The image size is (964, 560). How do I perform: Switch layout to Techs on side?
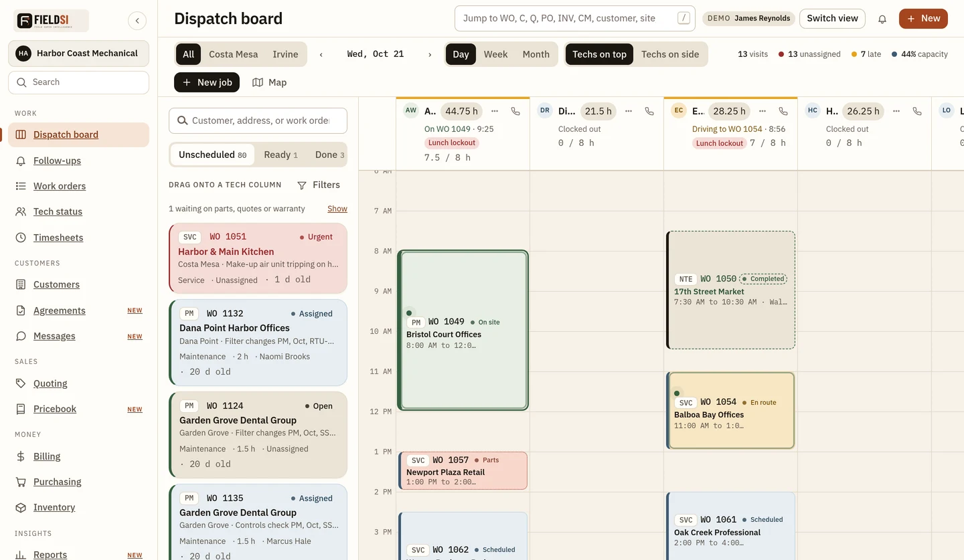670,54
